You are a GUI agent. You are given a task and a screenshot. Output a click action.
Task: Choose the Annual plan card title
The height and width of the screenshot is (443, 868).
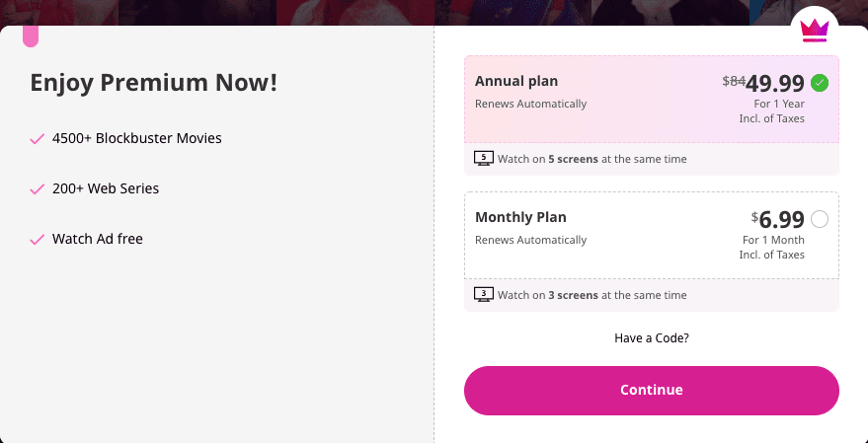515,81
